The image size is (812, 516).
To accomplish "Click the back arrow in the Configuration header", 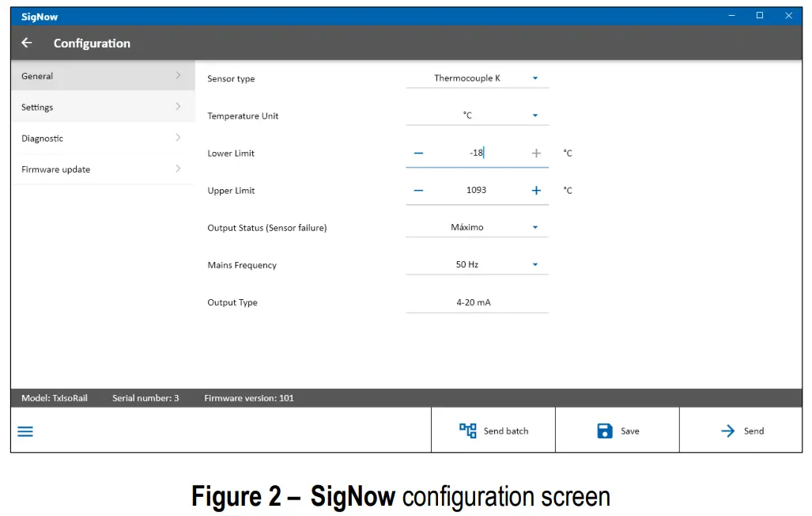I will [x=26, y=43].
